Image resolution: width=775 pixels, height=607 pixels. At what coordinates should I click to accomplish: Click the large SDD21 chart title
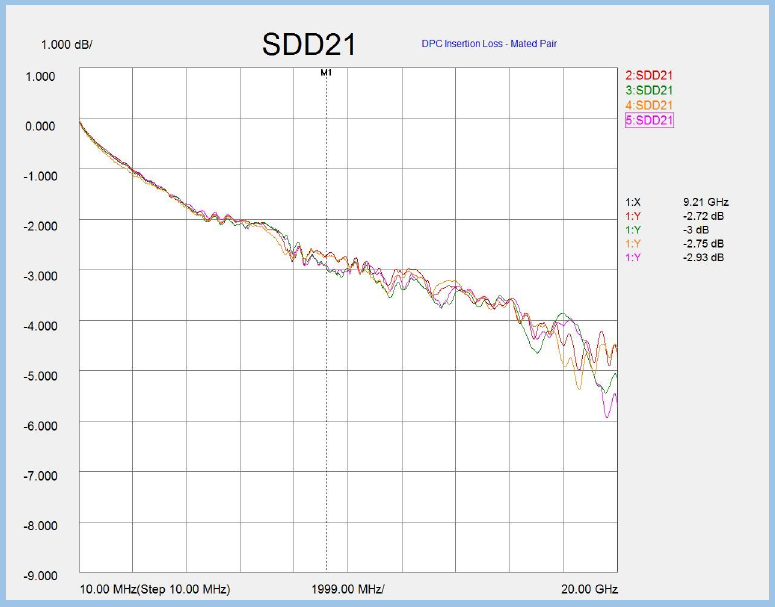[309, 45]
